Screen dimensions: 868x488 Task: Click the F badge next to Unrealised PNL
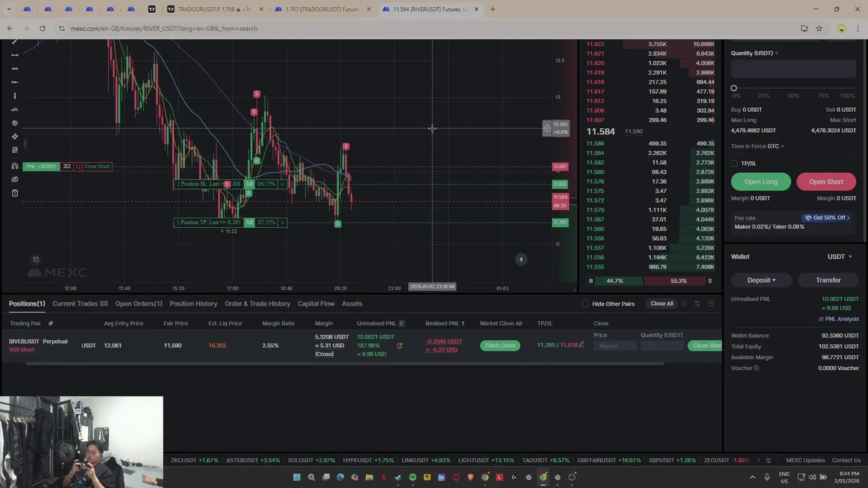pyautogui.click(x=401, y=323)
